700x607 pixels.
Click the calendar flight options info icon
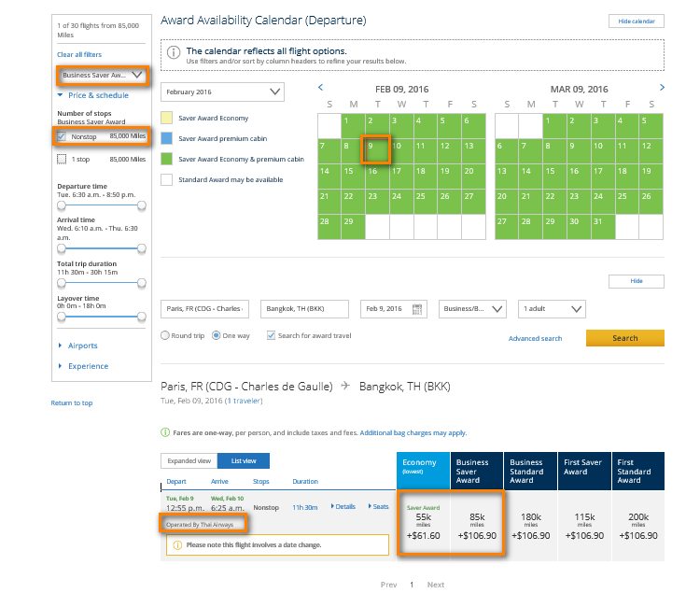[175, 51]
